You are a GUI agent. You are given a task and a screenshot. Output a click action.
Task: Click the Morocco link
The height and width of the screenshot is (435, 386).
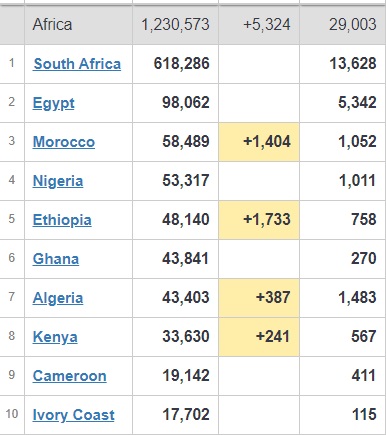pos(64,142)
